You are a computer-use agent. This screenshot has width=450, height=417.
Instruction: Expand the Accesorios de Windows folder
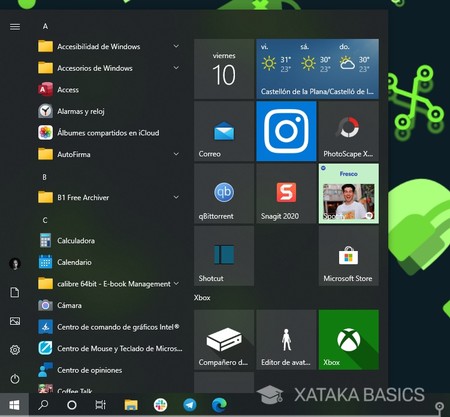[110, 68]
